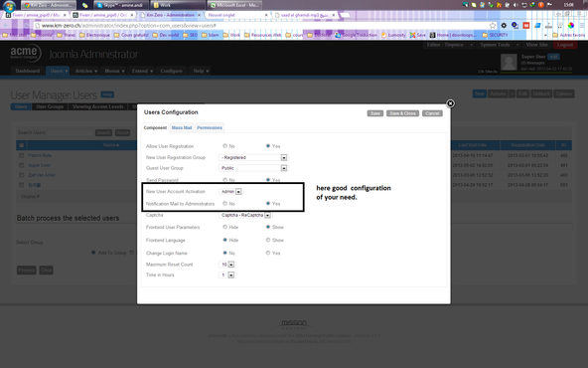Viewport: 588px width, 368px height.
Task: Open the Captcha dropdown
Action: pos(244,215)
